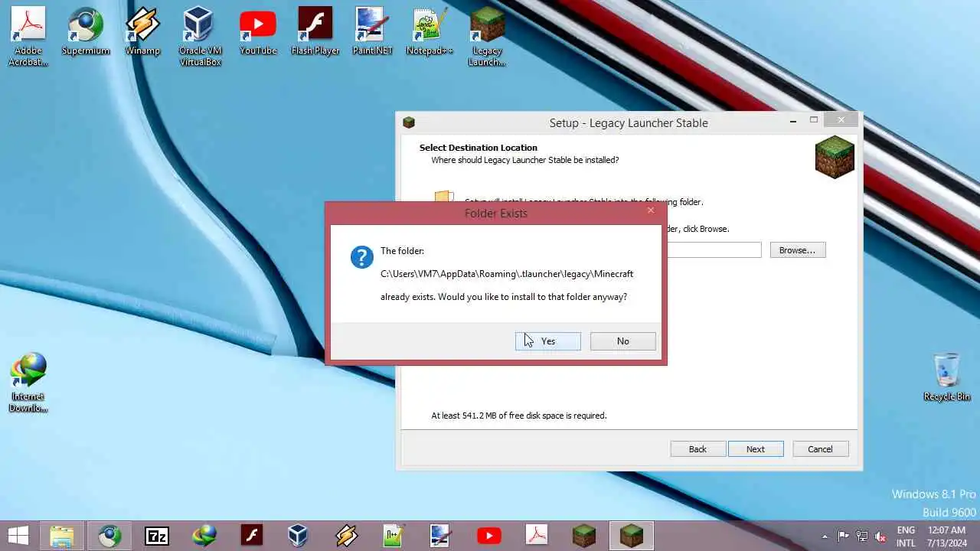Open Notepad++ from the taskbar
Image resolution: width=980 pixels, height=551 pixels.
[x=394, y=536]
